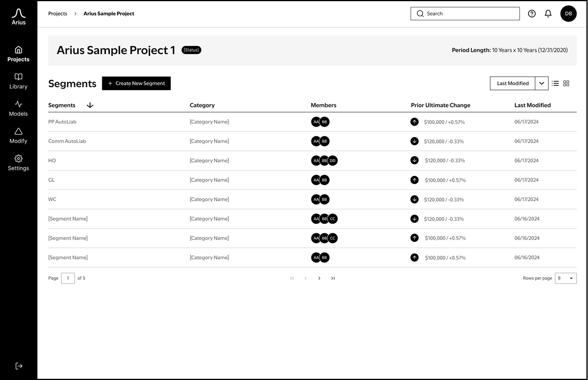Open Projects in the sidebar
The height and width of the screenshot is (380, 588).
[x=18, y=54]
